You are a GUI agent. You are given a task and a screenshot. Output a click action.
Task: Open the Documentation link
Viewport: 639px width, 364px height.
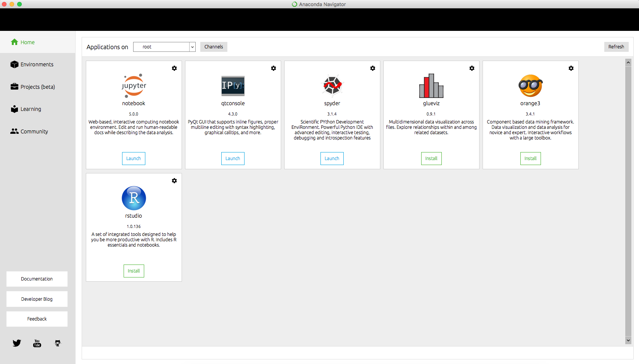click(37, 279)
